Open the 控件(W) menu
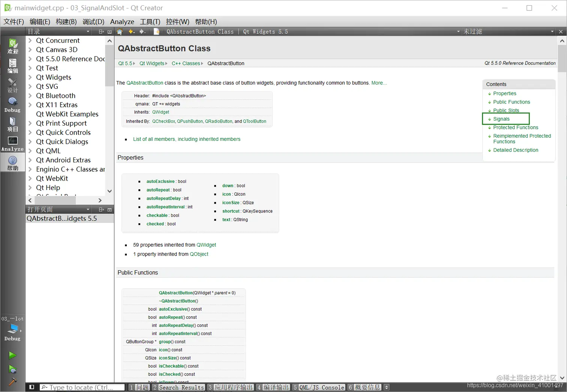The height and width of the screenshot is (392, 567). (x=178, y=22)
